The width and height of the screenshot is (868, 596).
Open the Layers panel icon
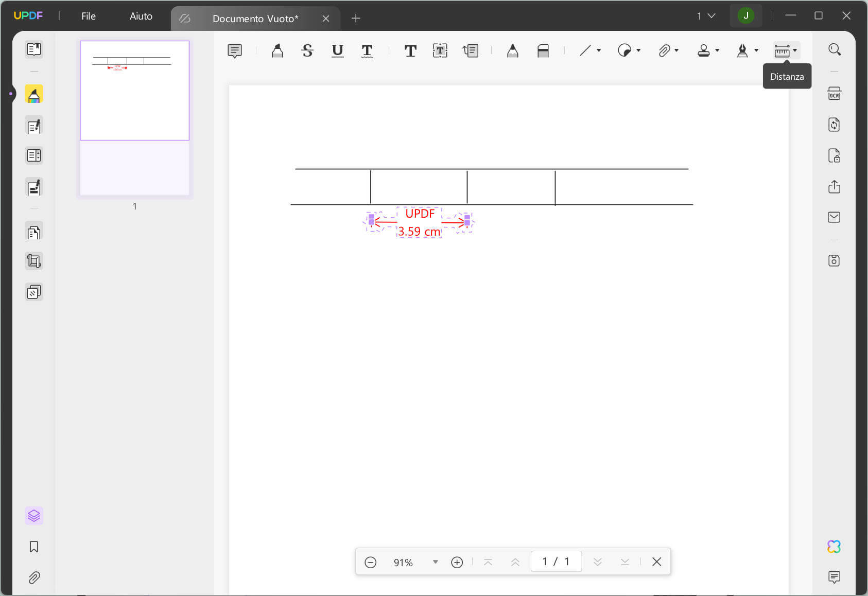click(x=34, y=516)
